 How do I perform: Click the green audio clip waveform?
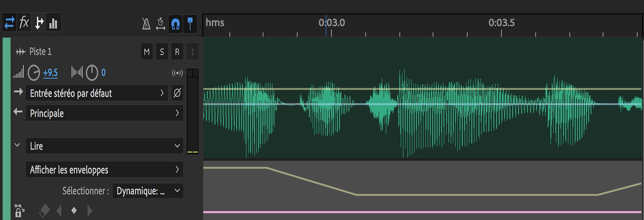tap(423, 98)
